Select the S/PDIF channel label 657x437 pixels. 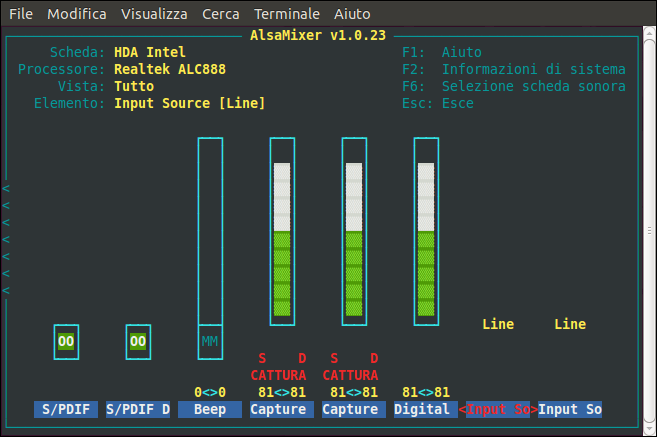click(66, 409)
